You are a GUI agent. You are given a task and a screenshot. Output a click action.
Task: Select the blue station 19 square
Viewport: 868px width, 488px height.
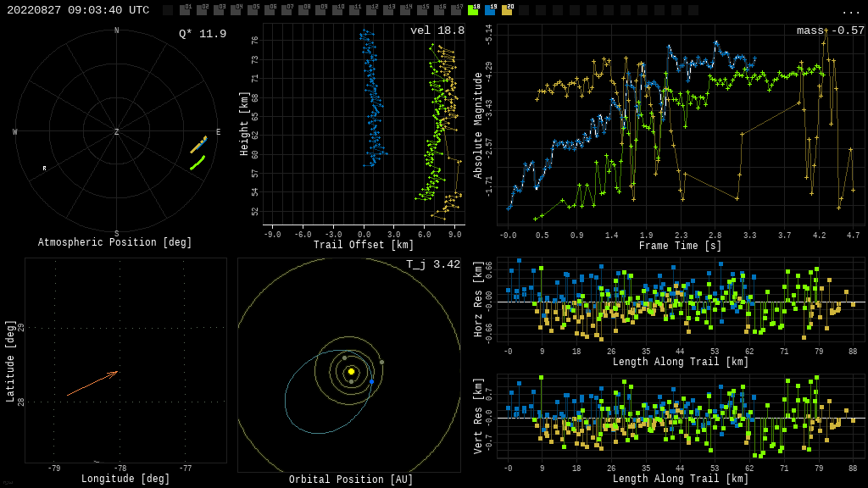tap(490, 10)
